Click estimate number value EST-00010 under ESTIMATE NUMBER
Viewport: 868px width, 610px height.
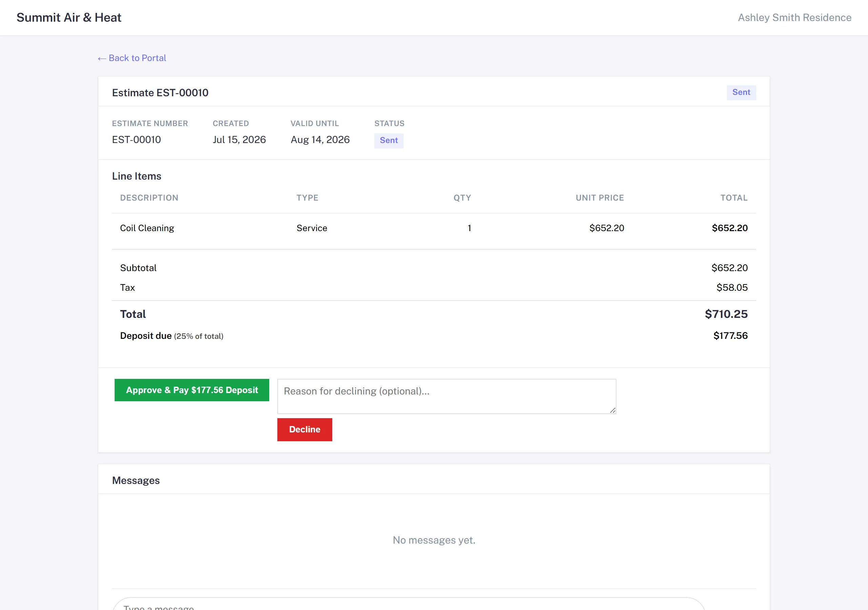click(x=137, y=140)
